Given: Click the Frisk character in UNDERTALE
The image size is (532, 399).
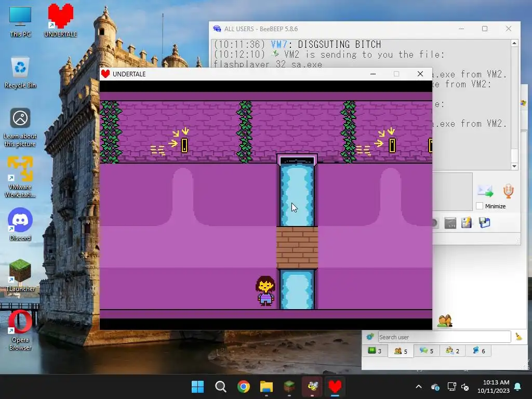Looking at the screenshot, I should [265, 291].
